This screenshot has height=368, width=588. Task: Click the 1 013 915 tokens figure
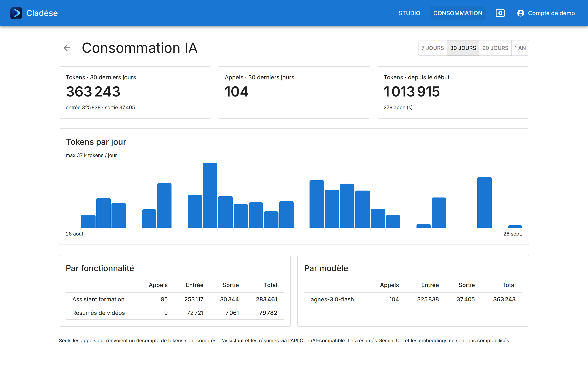[x=412, y=92]
